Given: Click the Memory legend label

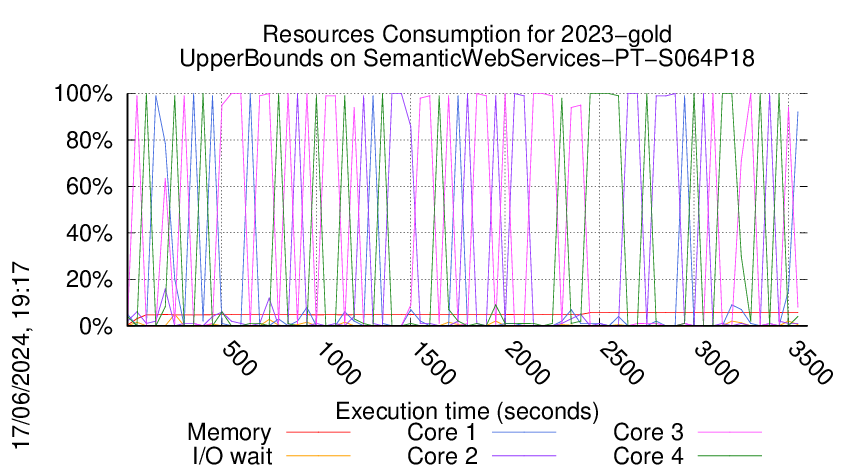Looking at the screenshot, I should (229, 433).
